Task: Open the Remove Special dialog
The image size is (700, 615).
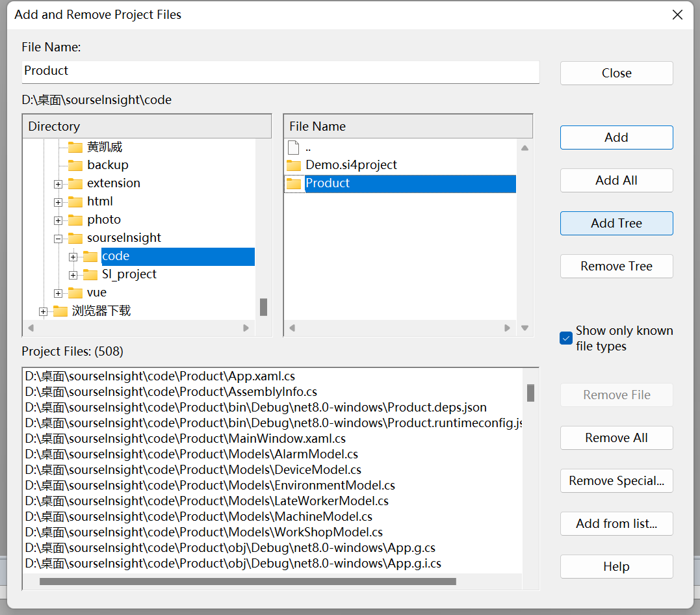Action: tap(617, 480)
